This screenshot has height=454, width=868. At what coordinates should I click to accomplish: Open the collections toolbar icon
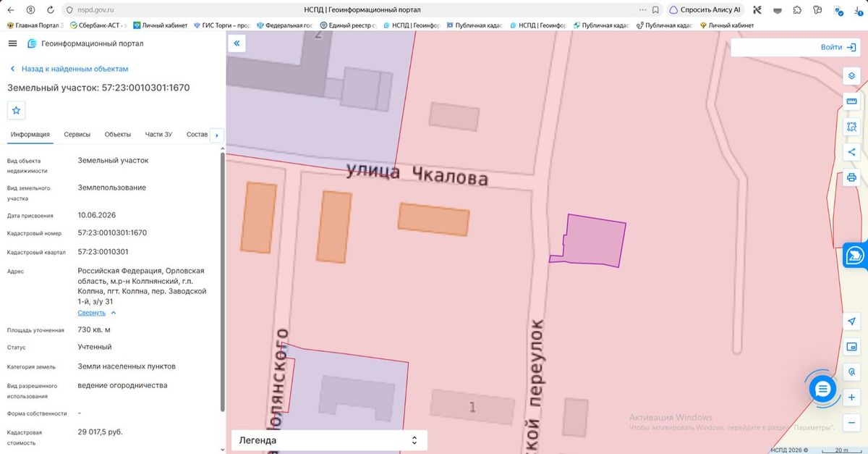point(817,10)
